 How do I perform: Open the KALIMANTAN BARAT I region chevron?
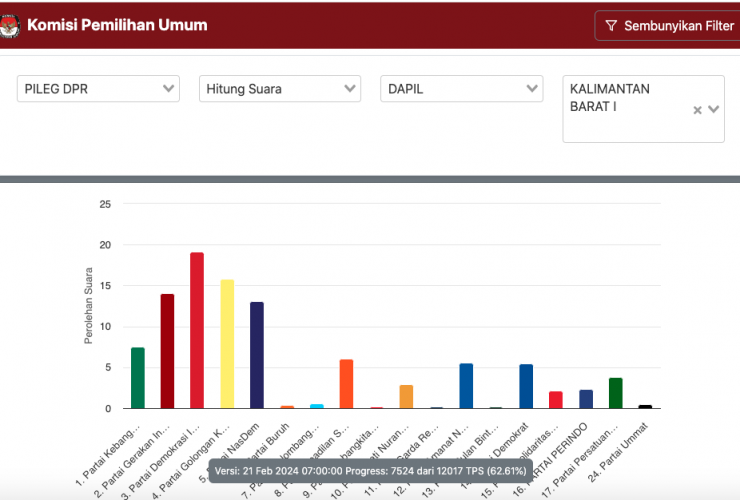714,110
